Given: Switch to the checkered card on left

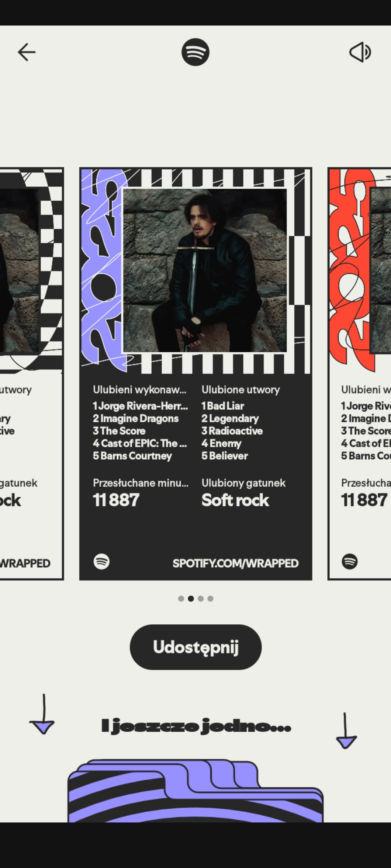Looking at the screenshot, I should tap(32, 373).
